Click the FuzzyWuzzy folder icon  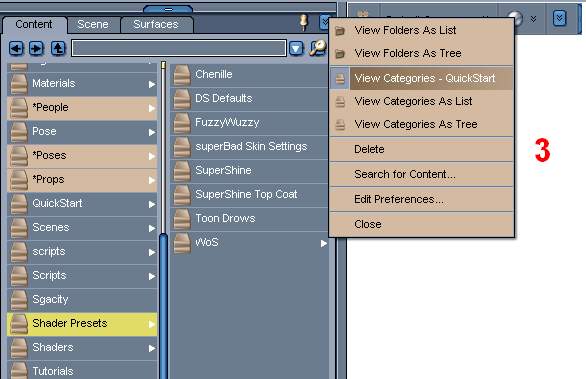click(x=182, y=123)
